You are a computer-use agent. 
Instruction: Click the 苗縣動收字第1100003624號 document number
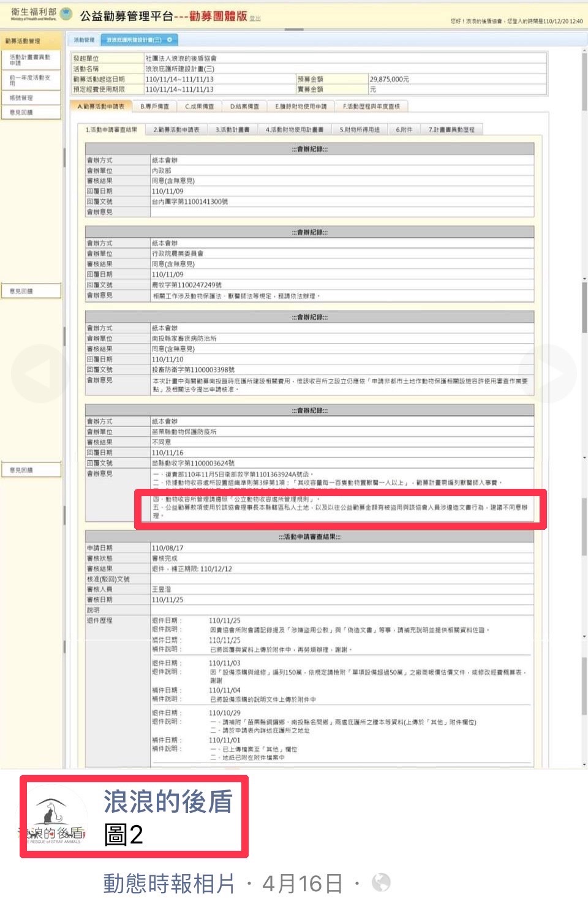coord(194,463)
